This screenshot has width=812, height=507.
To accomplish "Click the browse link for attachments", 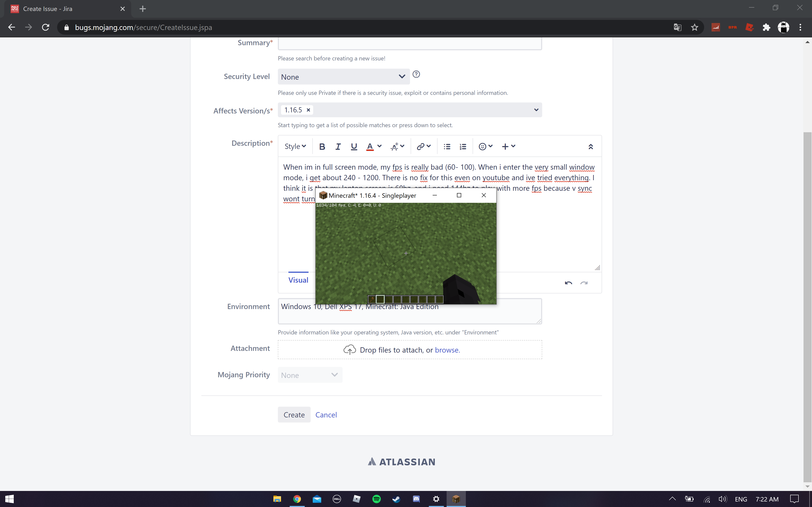I will pos(447,350).
